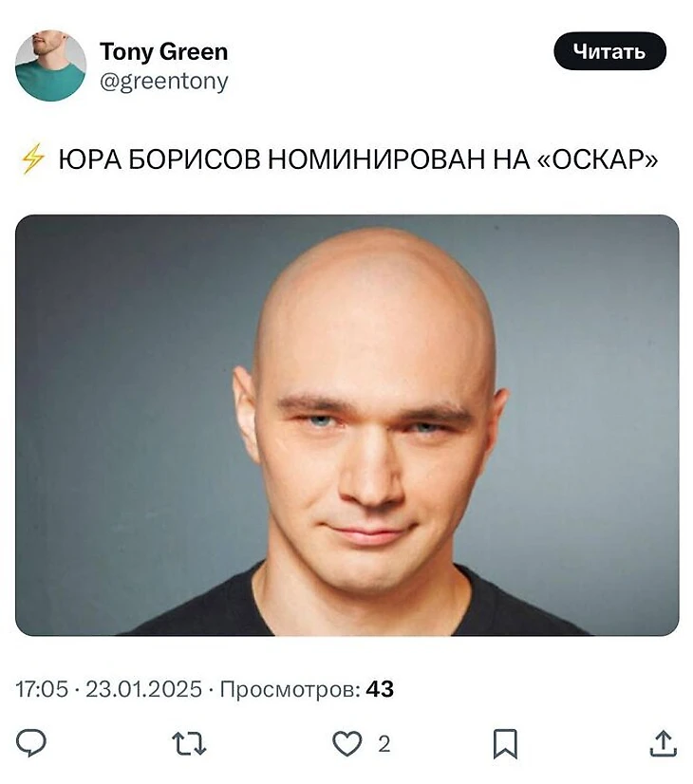The image size is (693, 784).
Task: Click the words ЮРА БОРИСОВ in the tweet
Action: click(159, 159)
